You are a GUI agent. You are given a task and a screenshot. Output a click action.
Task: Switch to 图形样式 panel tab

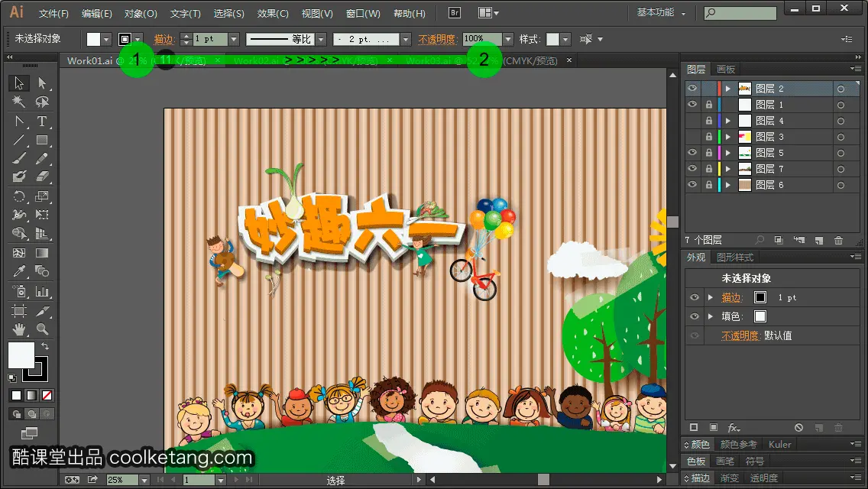(x=735, y=257)
